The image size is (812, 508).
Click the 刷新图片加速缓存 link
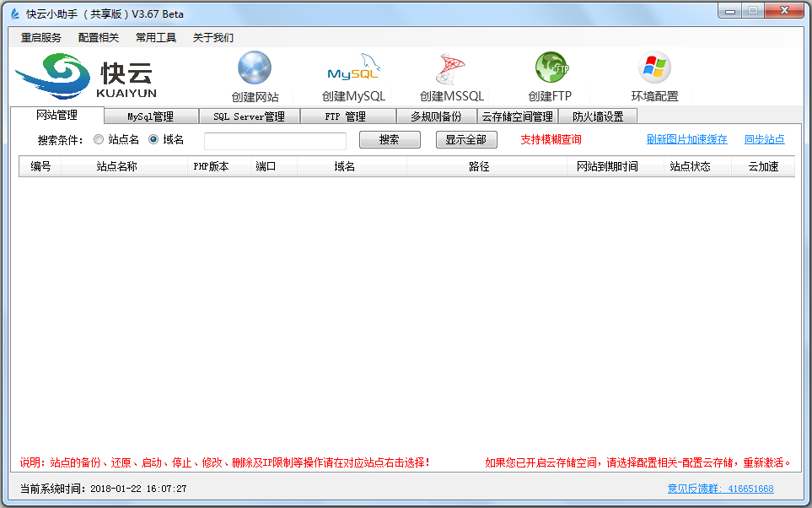click(x=686, y=140)
